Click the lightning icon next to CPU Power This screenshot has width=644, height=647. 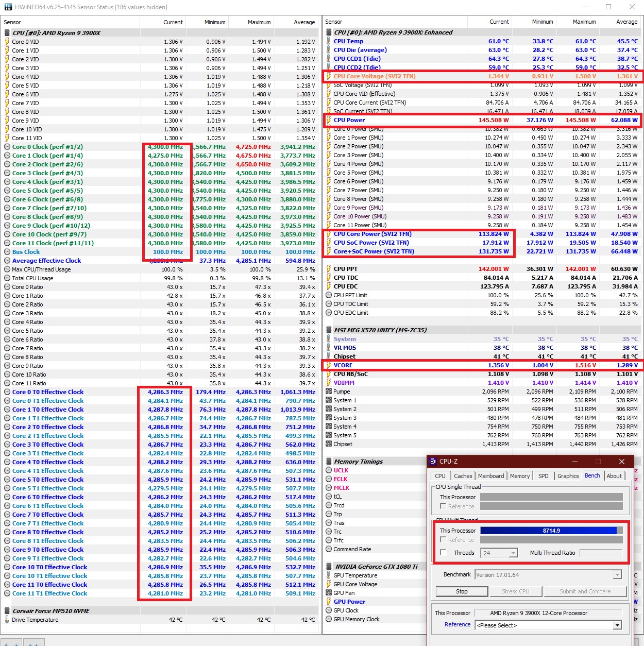coord(329,120)
